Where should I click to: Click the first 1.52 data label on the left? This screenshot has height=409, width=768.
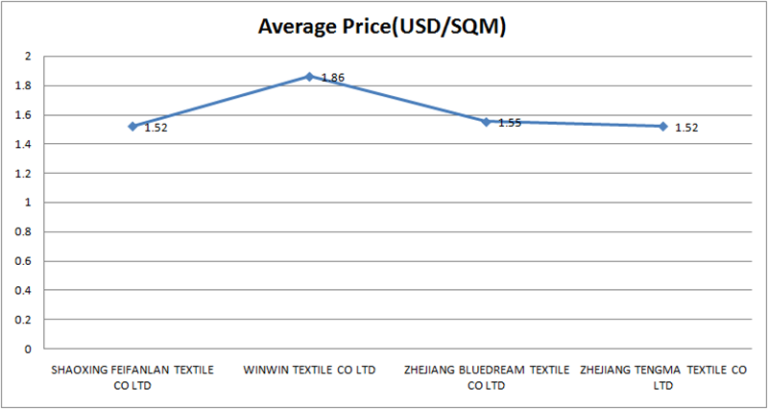(x=155, y=128)
